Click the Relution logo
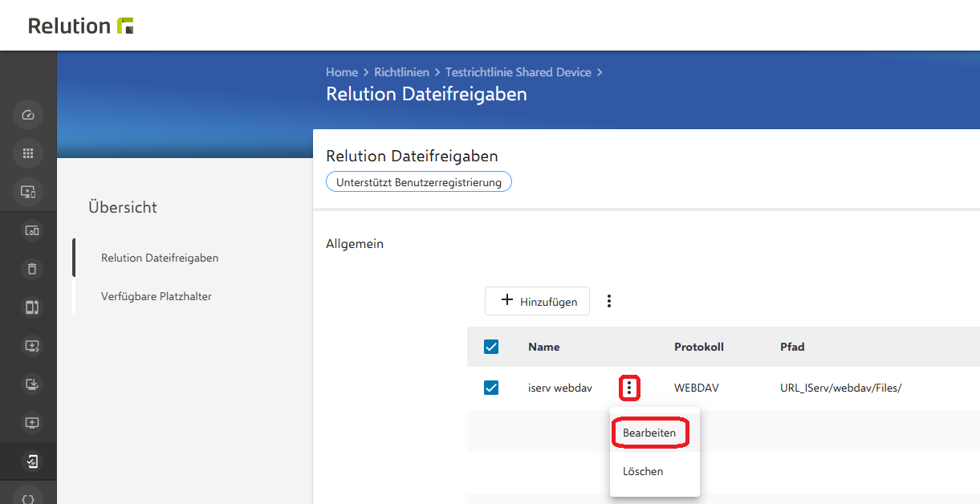 coord(81,26)
